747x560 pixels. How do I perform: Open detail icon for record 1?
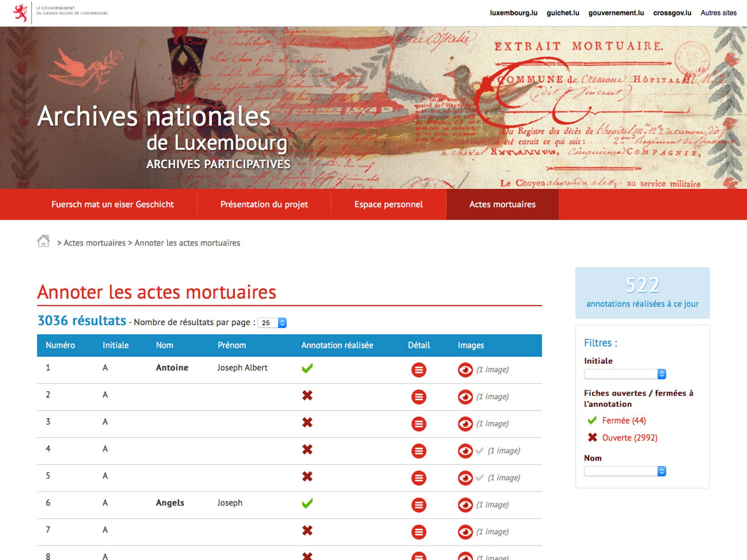tap(418, 370)
